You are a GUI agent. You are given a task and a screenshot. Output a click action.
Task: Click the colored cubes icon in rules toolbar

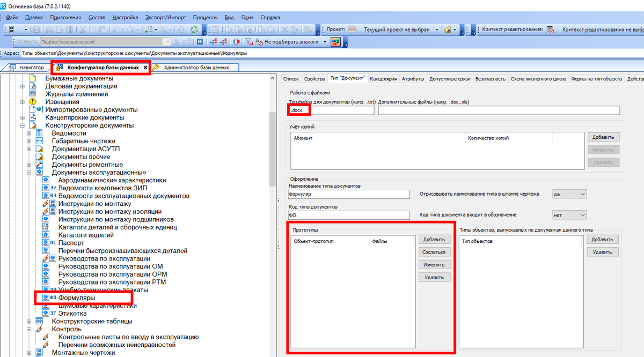(x=335, y=41)
